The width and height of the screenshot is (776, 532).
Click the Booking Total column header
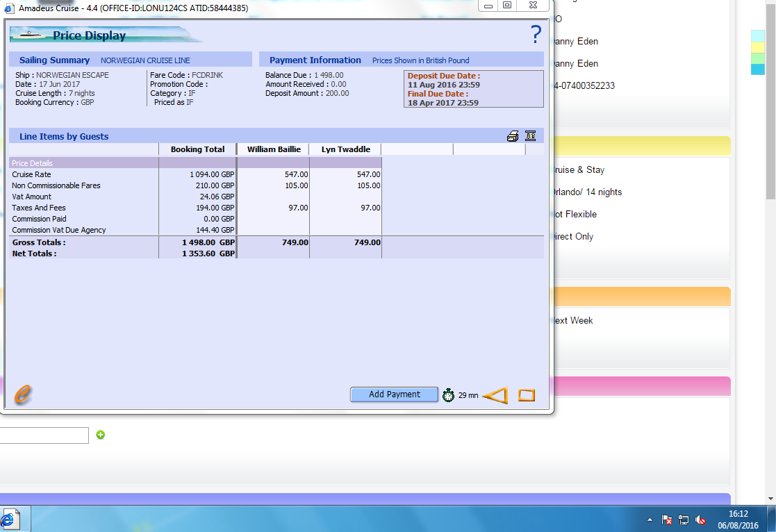[x=197, y=149]
